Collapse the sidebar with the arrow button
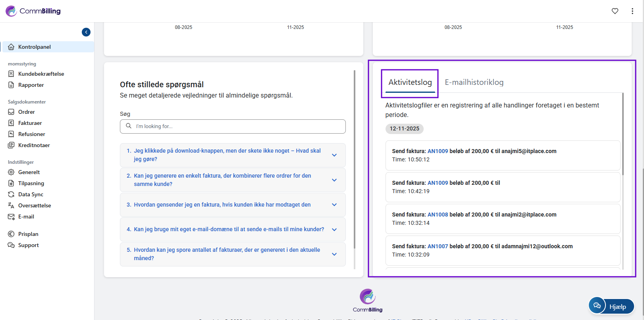The width and height of the screenshot is (644, 320). (86, 32)
